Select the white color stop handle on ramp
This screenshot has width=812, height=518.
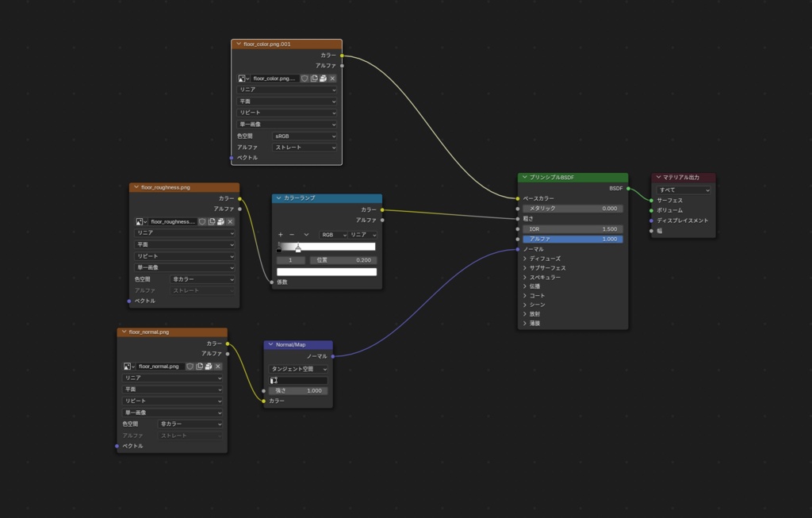298,248
